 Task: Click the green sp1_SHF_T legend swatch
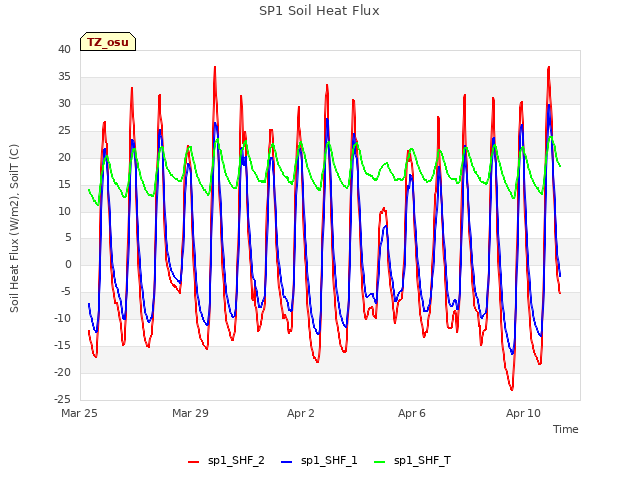pos(380,462)
